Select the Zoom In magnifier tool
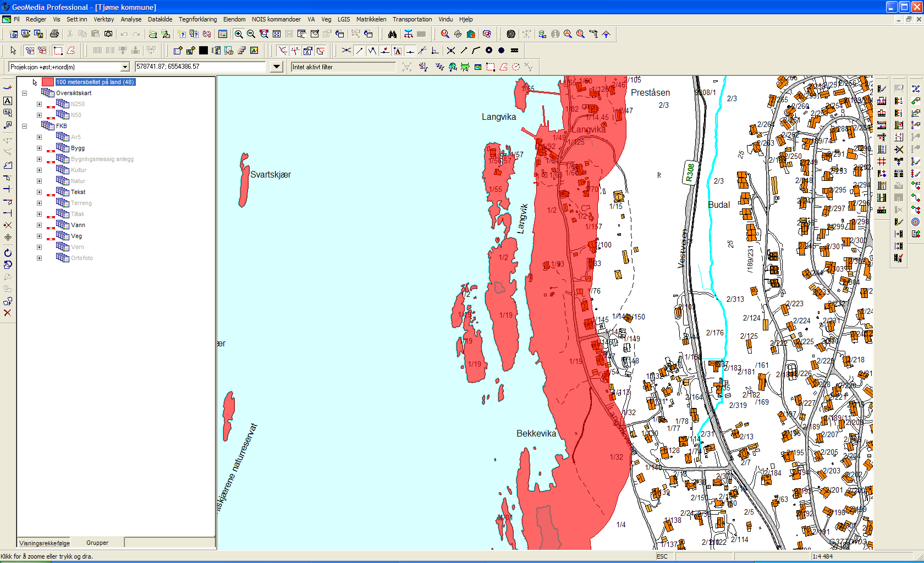Viewport: 924px width, 563px height. coord(239,34)
